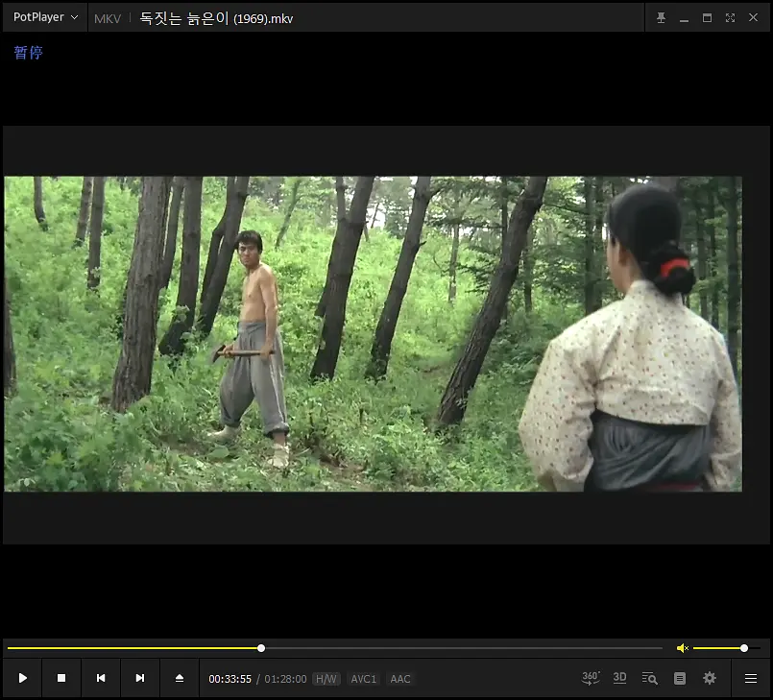Click the MKV format label
The image size is (773, 700).
click(108, 19)
